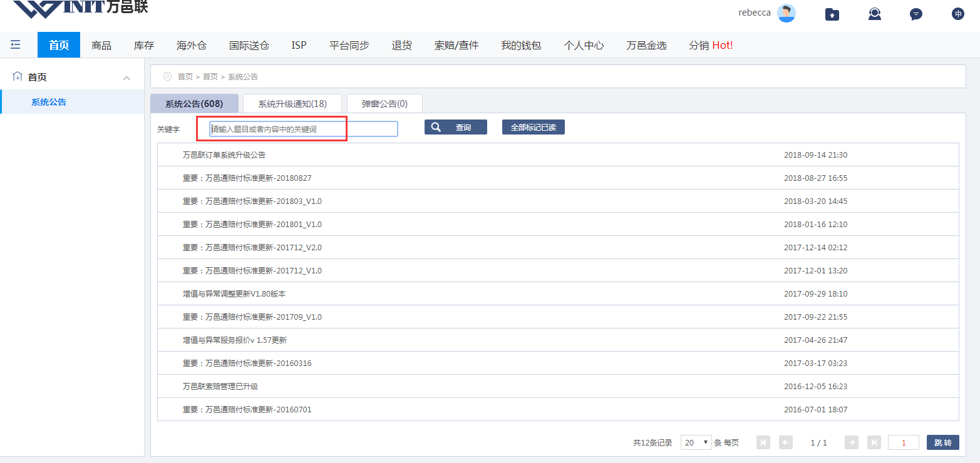
Task: Collapse the sidebar with the hamburger icon
Action: coord(16,45)
